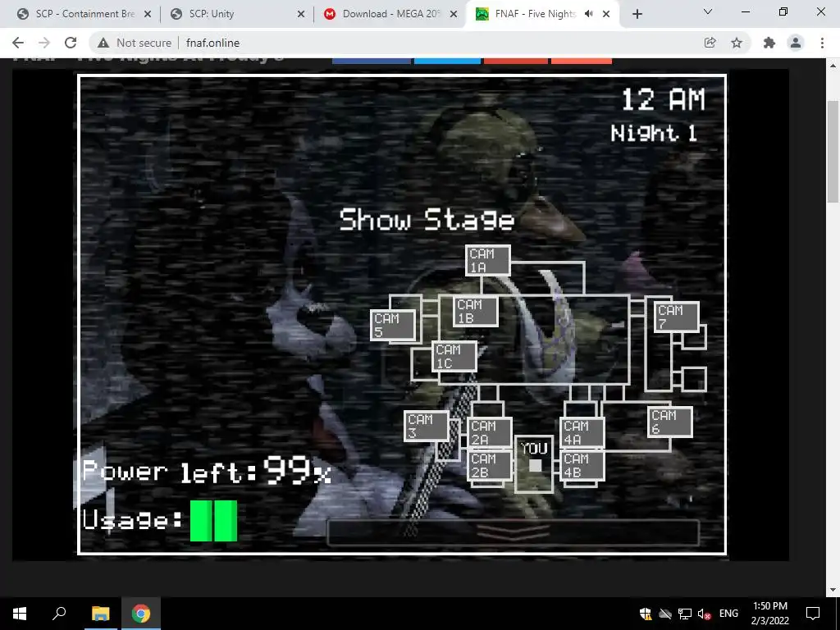The image size is (840, 630).
Task: Open the clock and date flyout
Action: (x=769, y=614)
